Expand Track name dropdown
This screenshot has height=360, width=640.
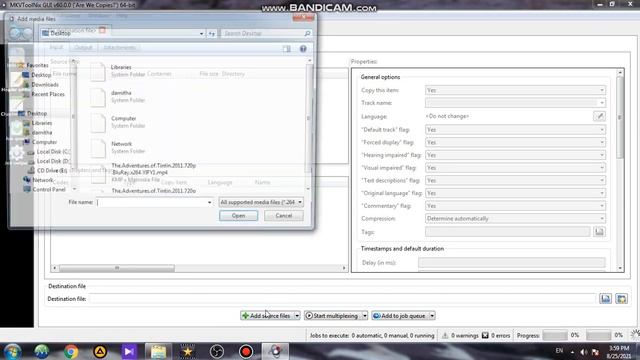tap(602, 103)
